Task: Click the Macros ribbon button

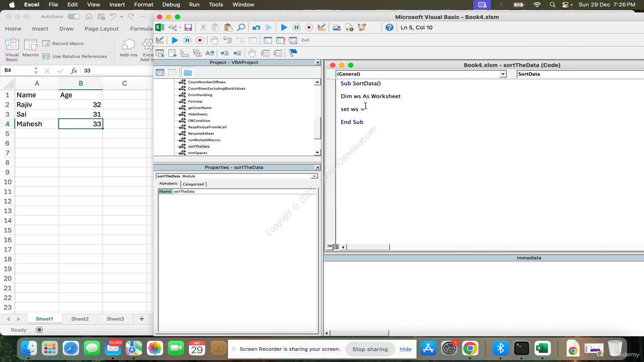Action: (30, 49)
